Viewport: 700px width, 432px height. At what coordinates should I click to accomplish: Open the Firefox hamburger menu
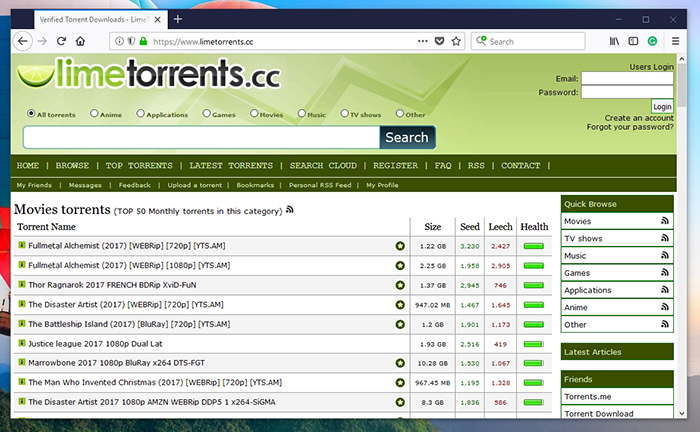(677, 41)
